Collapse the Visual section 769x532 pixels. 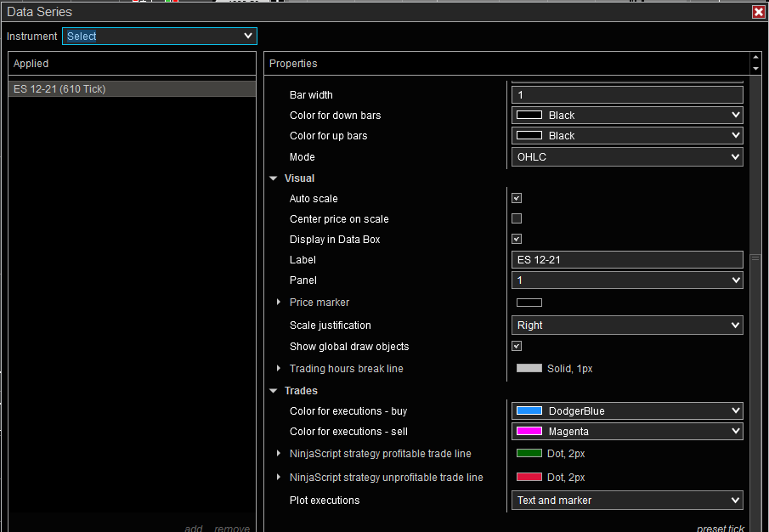(274, 178)
